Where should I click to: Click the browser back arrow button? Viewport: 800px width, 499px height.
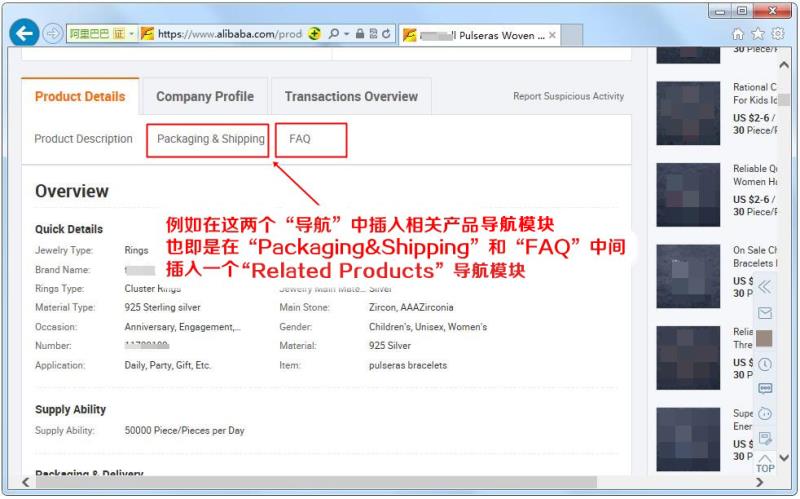[x=24, y=34]
